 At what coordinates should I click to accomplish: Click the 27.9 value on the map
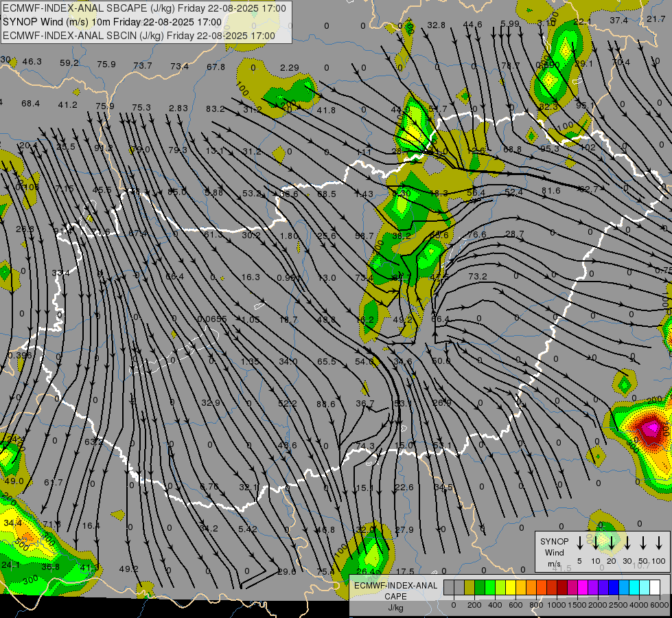[404, 529]
